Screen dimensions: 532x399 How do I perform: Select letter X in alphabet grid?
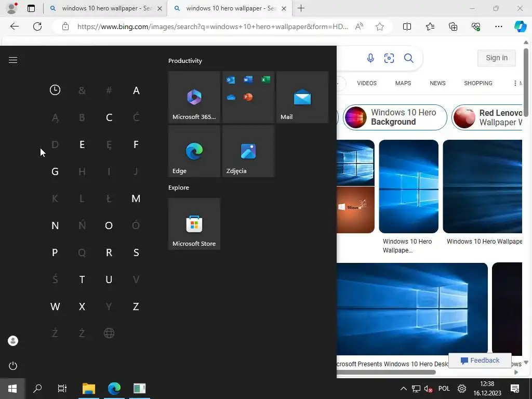click(82, 307)
